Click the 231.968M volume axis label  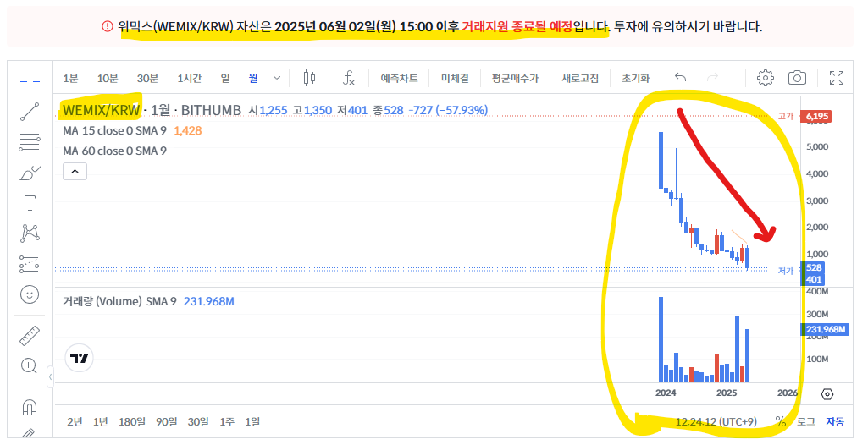click(826, 329)
